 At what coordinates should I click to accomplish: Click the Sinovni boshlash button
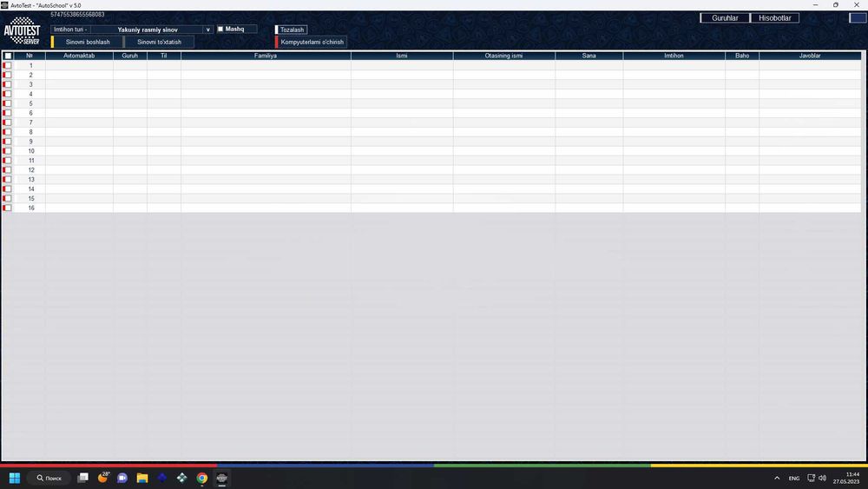click(x=88, y=42)
